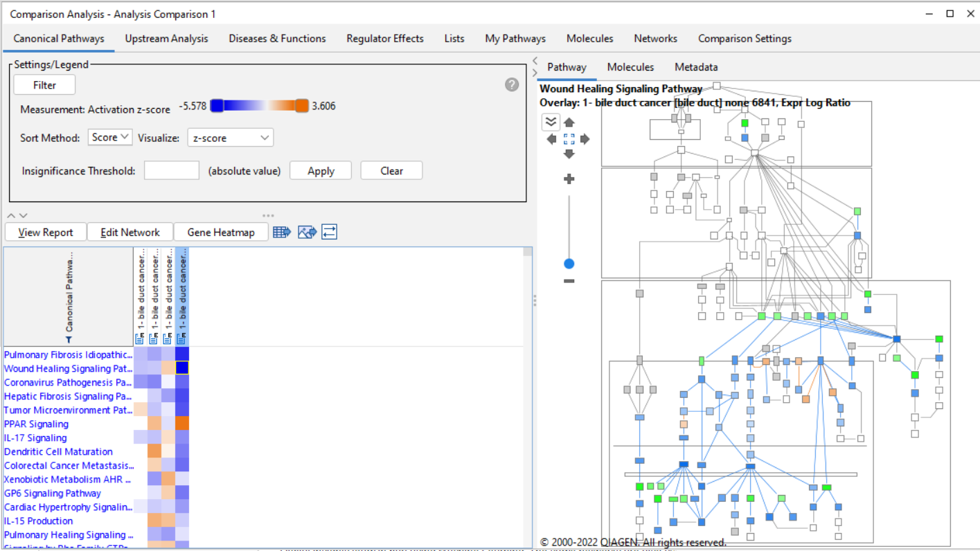This screenshot has height=551, width=980.
Task: Click the orange z-score range handle
Action: (x=301, y=106)
